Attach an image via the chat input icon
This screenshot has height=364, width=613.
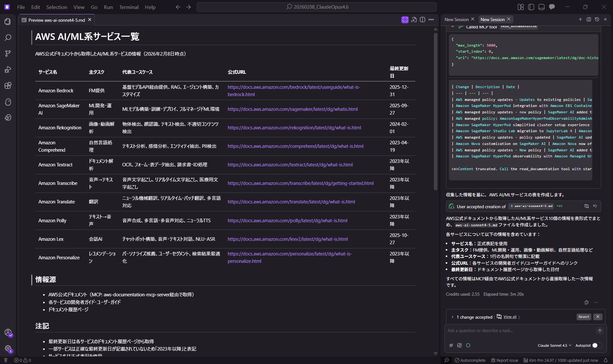(459, 345)
